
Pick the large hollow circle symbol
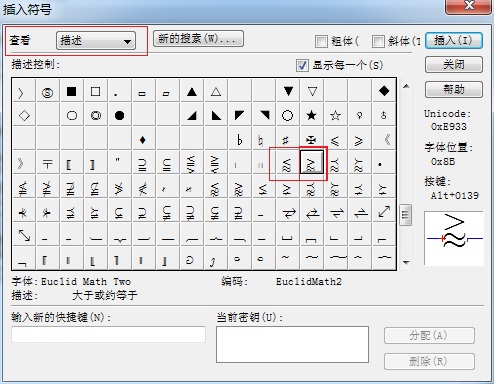pyautogui.click(x=287, y=116)
